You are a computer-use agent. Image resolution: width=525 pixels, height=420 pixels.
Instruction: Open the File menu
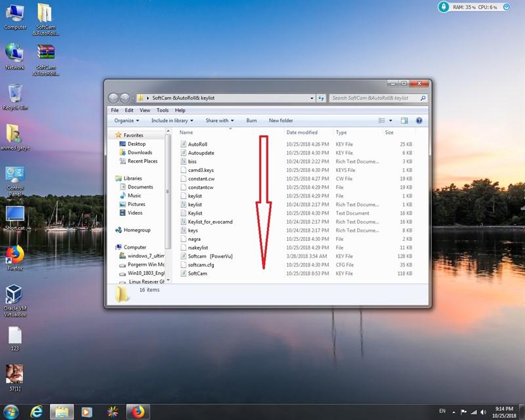[115, 110]
